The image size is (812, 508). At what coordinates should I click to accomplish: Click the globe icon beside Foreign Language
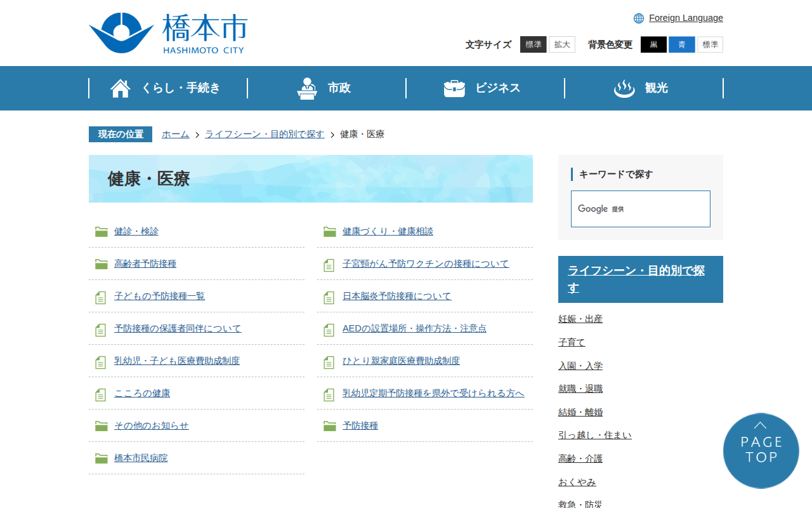click(639, 18)
